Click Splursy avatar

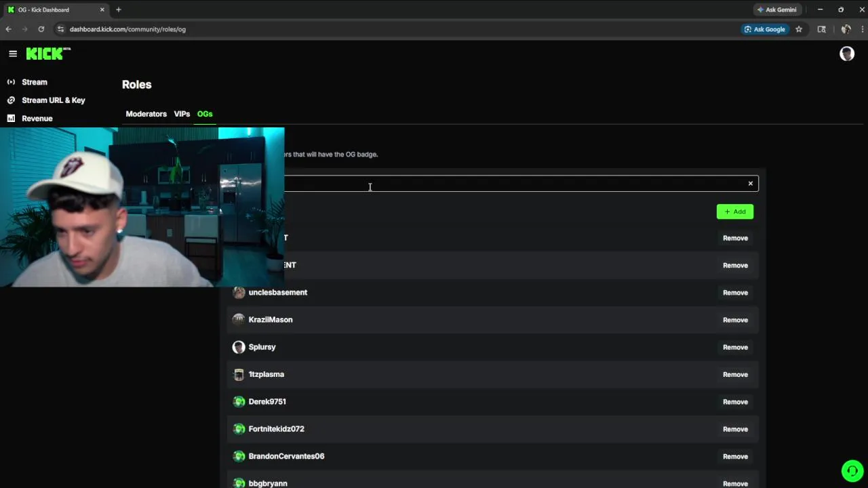pos(239,347)
